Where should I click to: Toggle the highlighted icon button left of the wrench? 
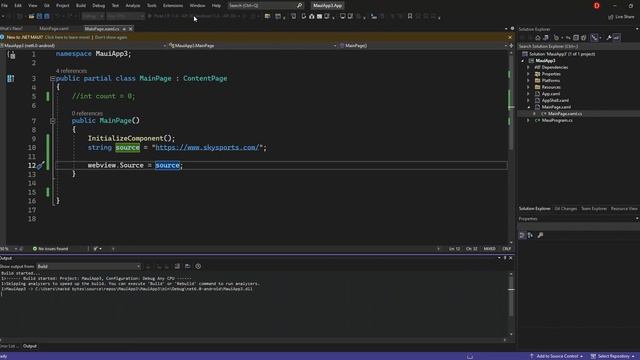(x=594, y=38)
